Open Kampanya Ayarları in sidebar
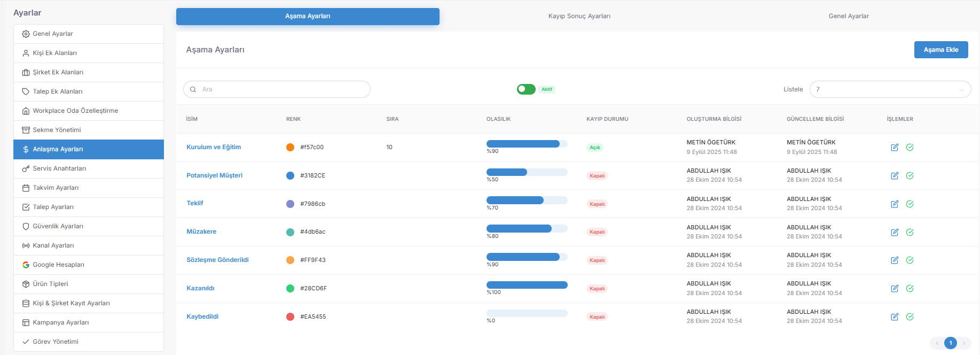 [89, 322]
